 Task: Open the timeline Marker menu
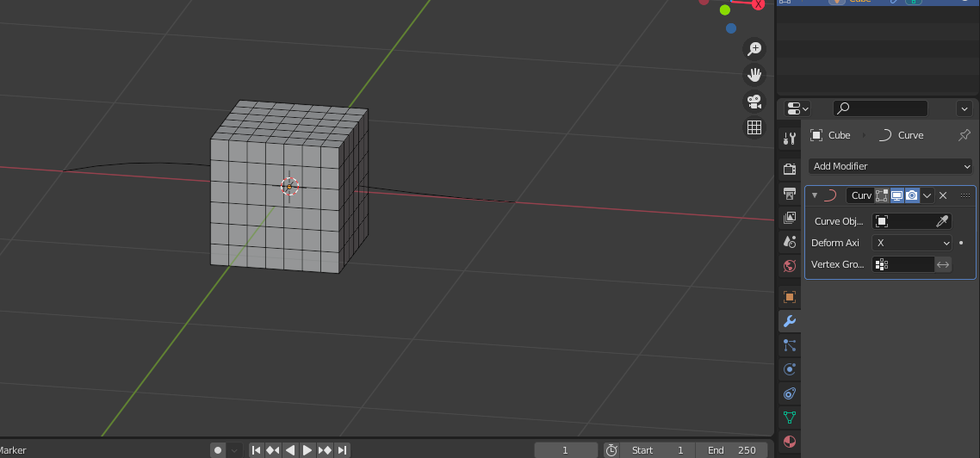pos(13,450)
